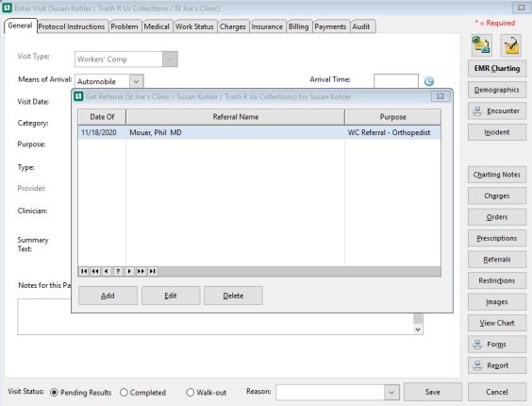This screenshot has width=532, height=406.
Task: Click the arrival time clock icon
Action: pyautogui.click(x=429, y=81)
